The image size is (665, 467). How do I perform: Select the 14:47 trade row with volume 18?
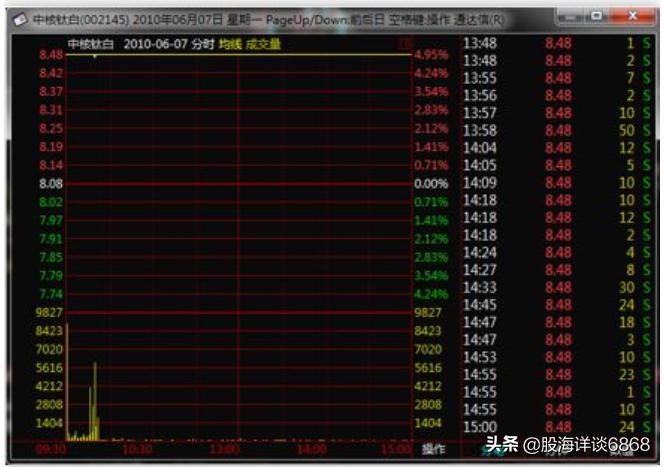click(x=556, y=322)
